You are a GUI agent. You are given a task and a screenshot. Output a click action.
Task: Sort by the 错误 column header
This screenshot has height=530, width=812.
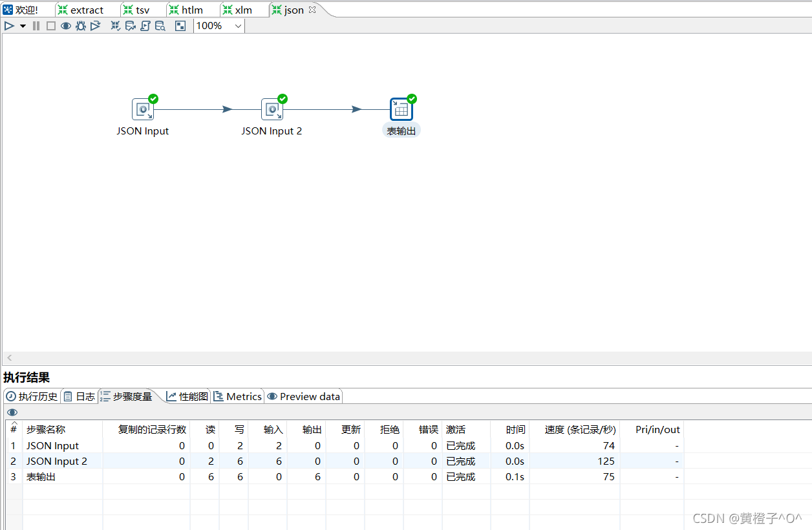423,429
